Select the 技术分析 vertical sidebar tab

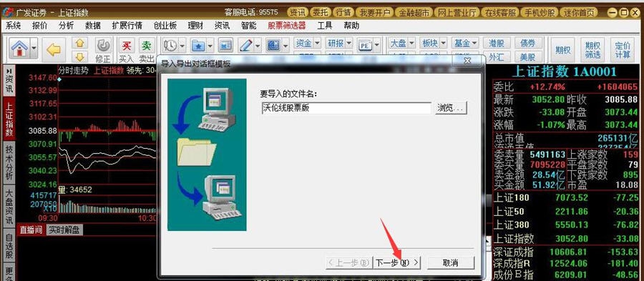tap(9, 162)
